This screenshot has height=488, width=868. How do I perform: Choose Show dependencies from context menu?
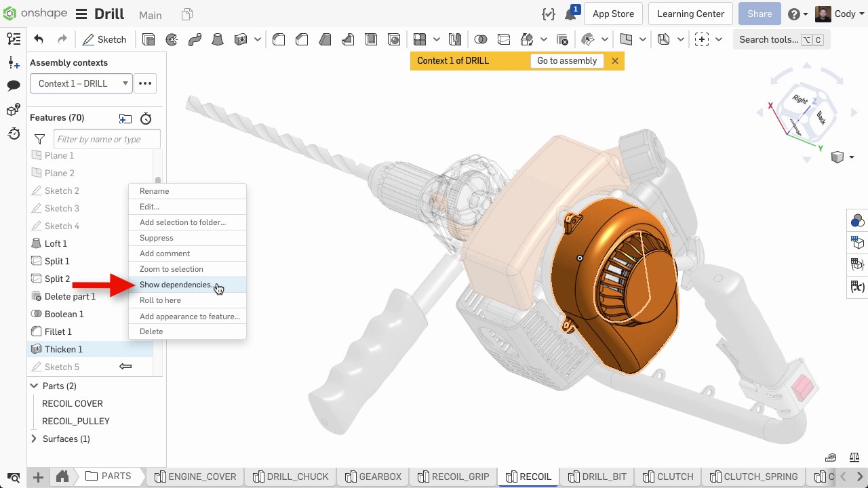pos(187,285)
